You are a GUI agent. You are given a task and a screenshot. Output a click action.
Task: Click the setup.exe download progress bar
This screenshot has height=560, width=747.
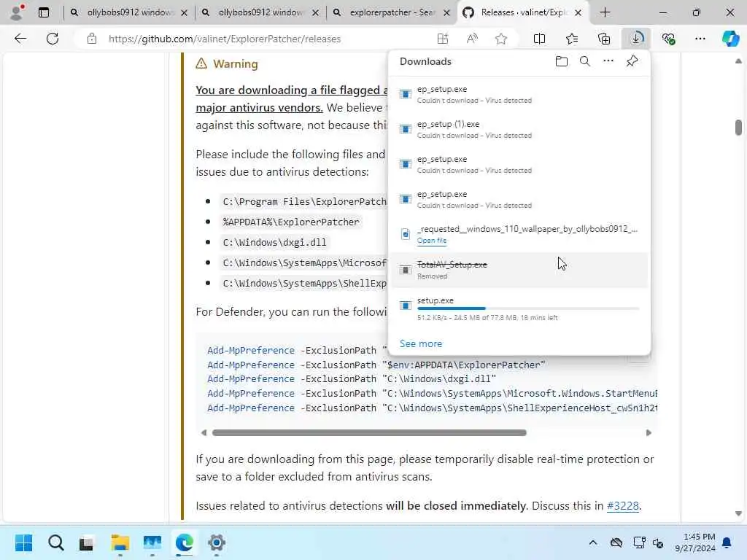(x=528, y=308)
